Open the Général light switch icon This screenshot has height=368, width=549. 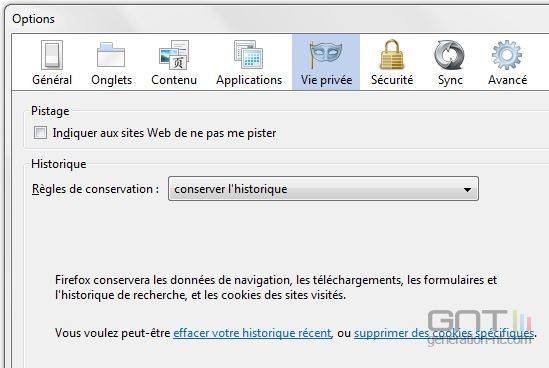tap(52, 55)
